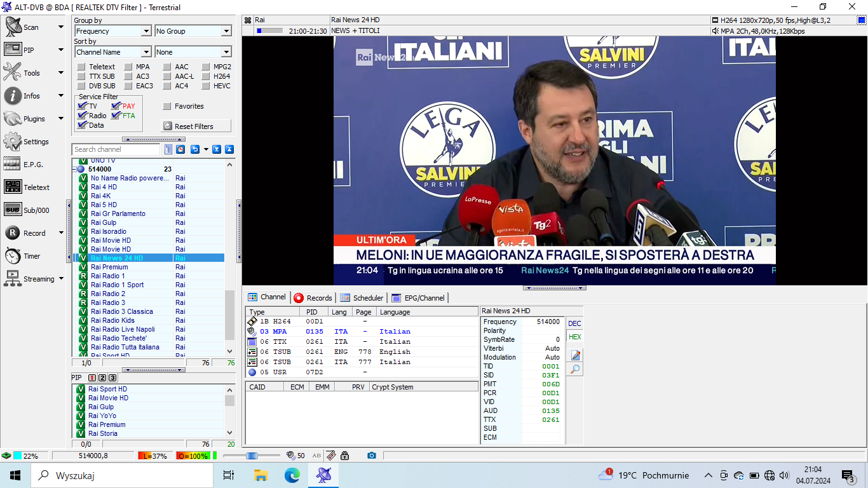The height and width of the screenshot is (488, 868).
Task: Click the Search channel input field
Action: [x=116, y=149]
